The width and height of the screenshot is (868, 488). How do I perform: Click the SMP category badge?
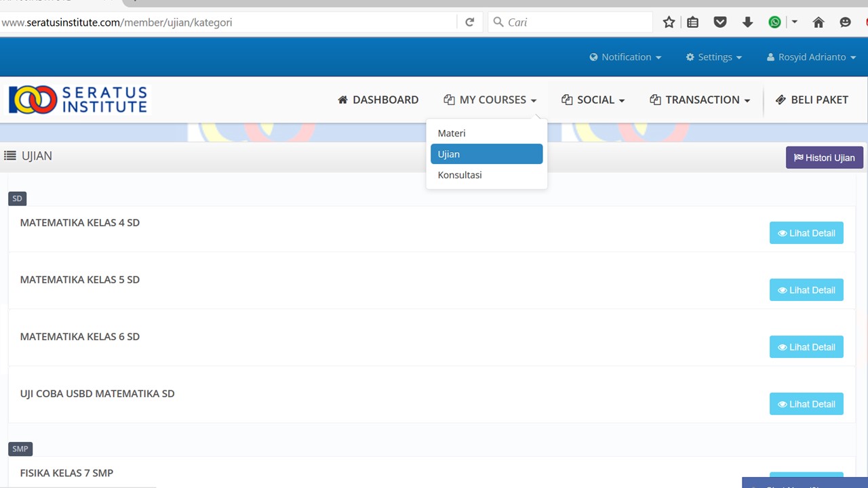point(20,449)
